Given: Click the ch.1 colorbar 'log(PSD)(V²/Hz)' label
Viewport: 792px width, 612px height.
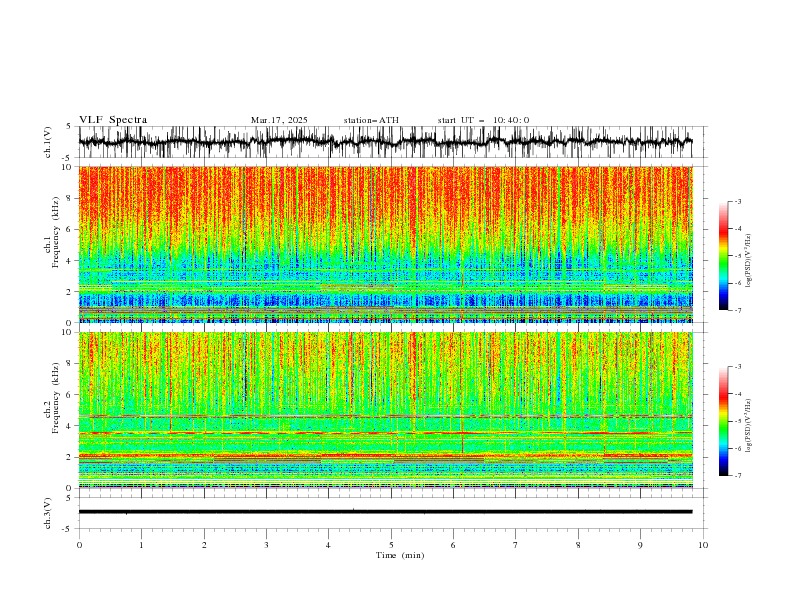Looking at the screenshot, I should point(749,261).
